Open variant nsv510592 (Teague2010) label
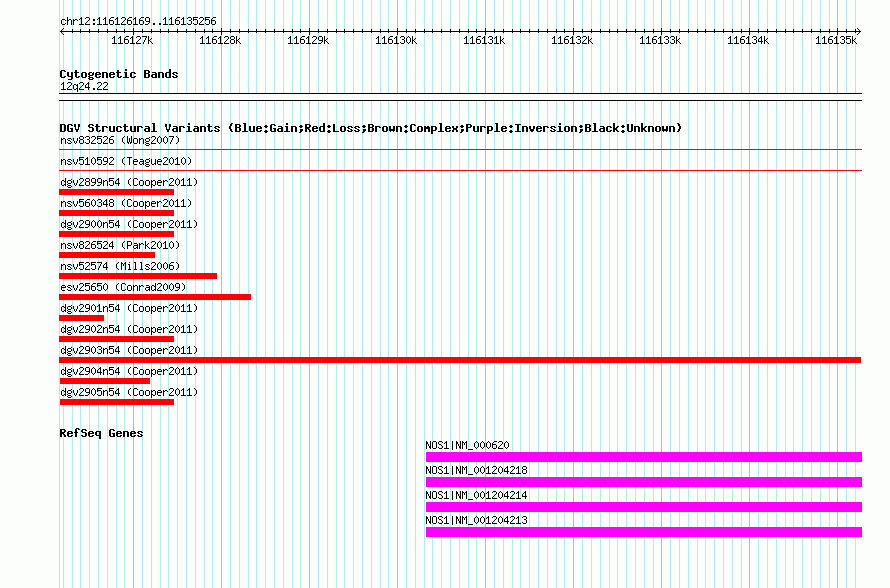The image size is (890, 588). [x=126, y=161]
